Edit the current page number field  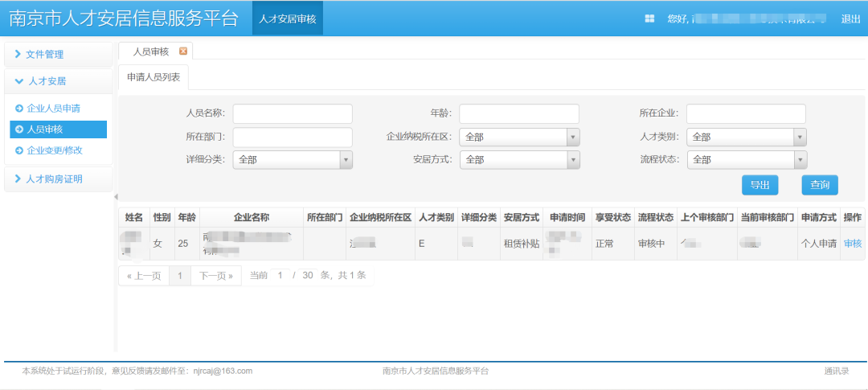pos(280,275)
